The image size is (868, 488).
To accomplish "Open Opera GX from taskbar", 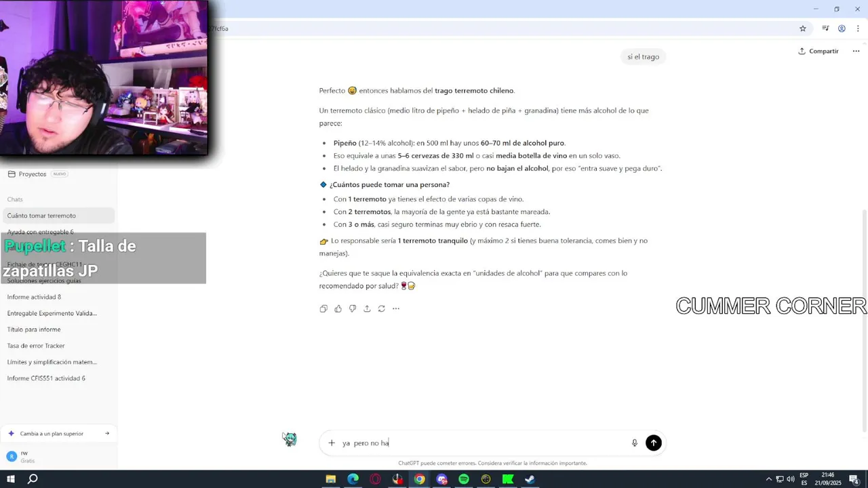I will click(x=376, y=479).
